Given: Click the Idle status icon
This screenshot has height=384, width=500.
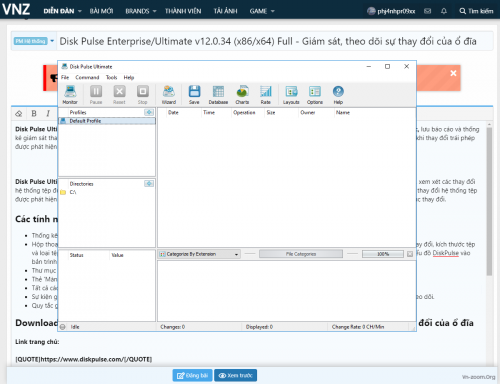Looking at the screenshot, I should coord(63,327).
